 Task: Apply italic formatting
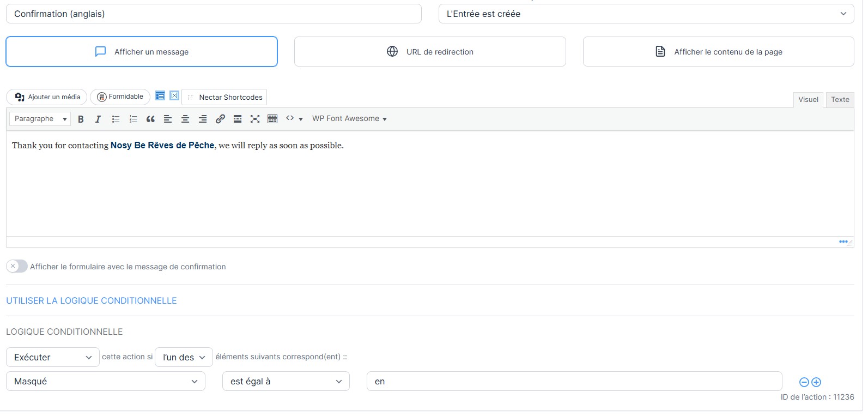coord(98,119)
